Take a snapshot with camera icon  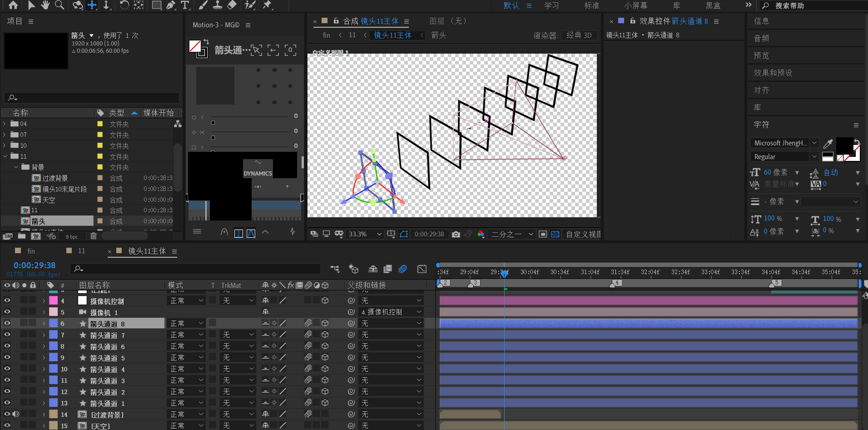pos(456,234)
